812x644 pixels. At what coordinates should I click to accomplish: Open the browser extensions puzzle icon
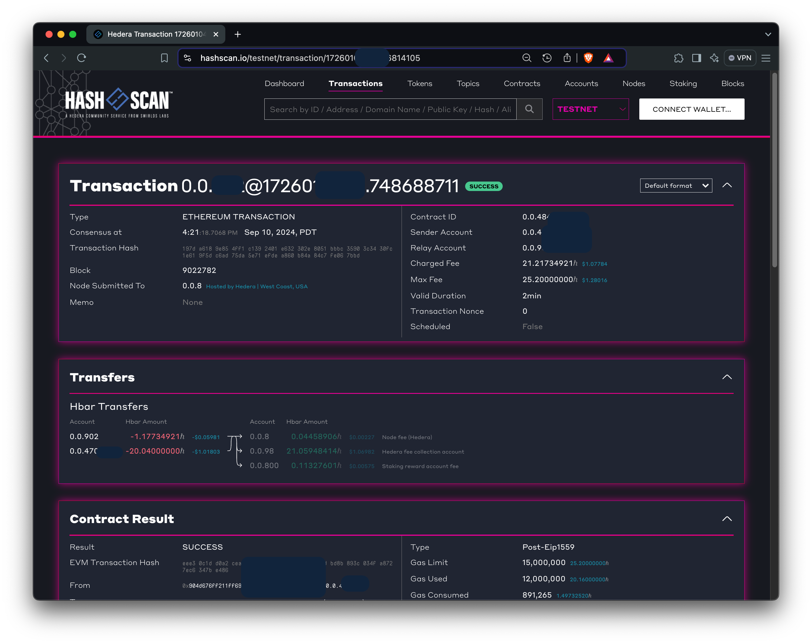tap(678, 58)
